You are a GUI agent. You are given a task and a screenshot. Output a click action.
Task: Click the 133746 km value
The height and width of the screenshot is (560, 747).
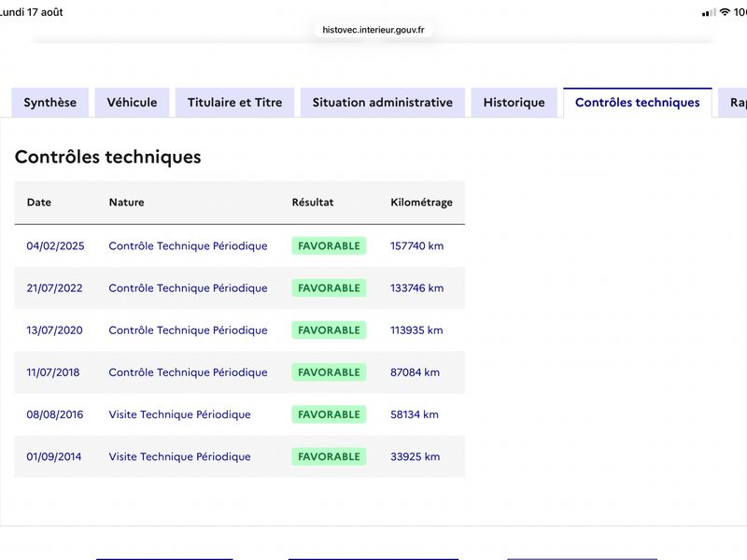[416, 288]
